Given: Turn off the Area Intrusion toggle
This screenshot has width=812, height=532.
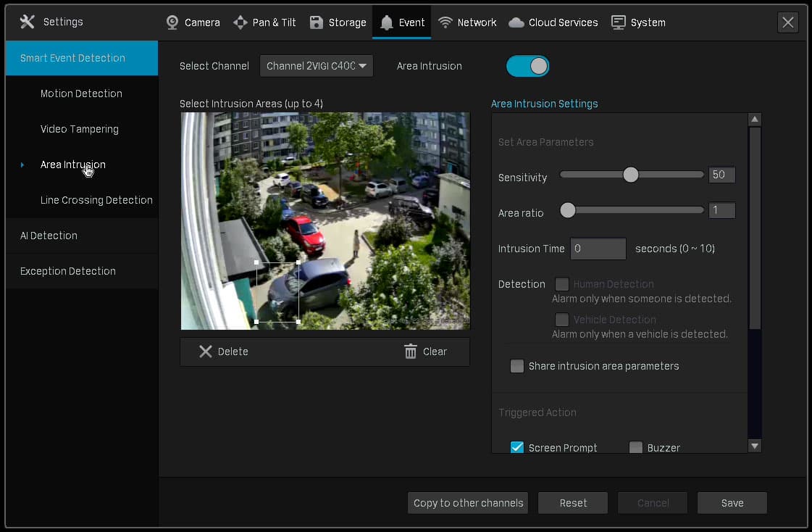Looking at the screenshot, I should pos(528,67).
